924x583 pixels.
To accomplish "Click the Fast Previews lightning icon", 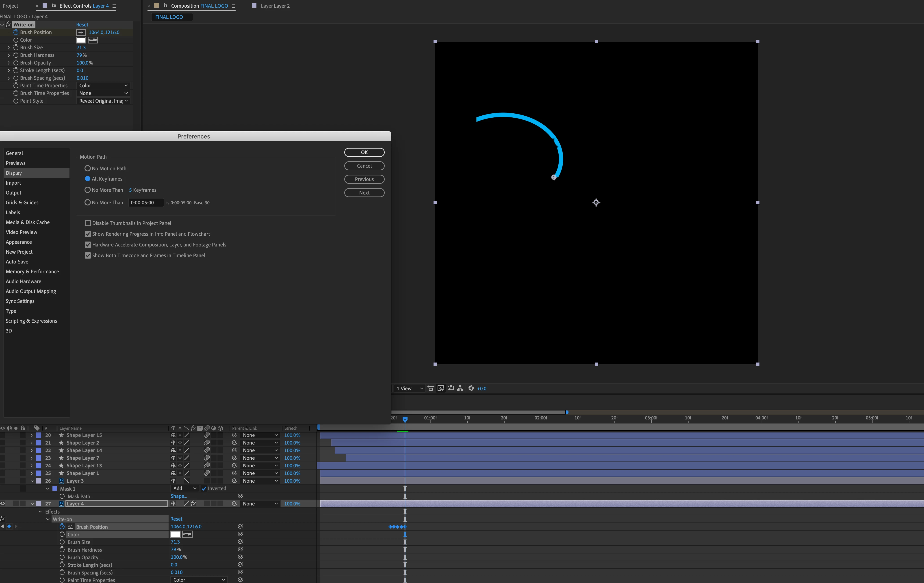I will 440,388.
